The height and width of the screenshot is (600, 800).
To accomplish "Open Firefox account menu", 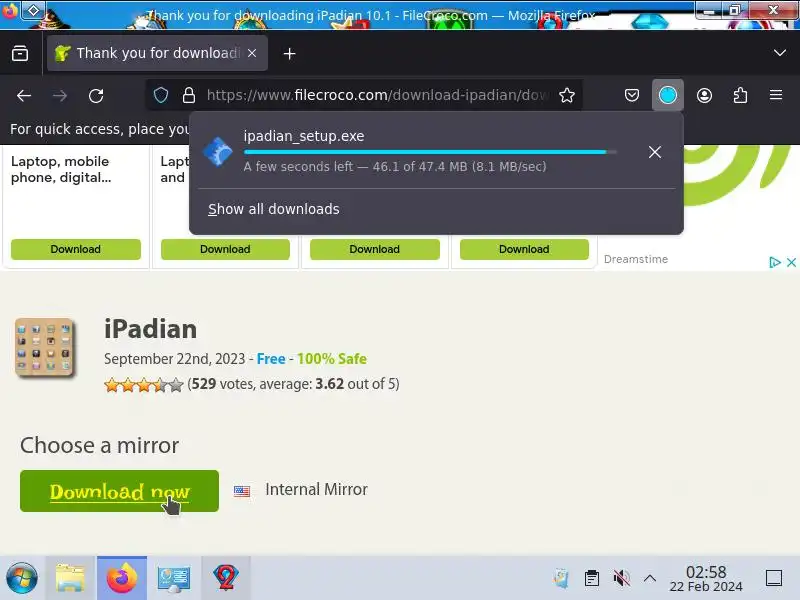I will (x=704, y=95).
